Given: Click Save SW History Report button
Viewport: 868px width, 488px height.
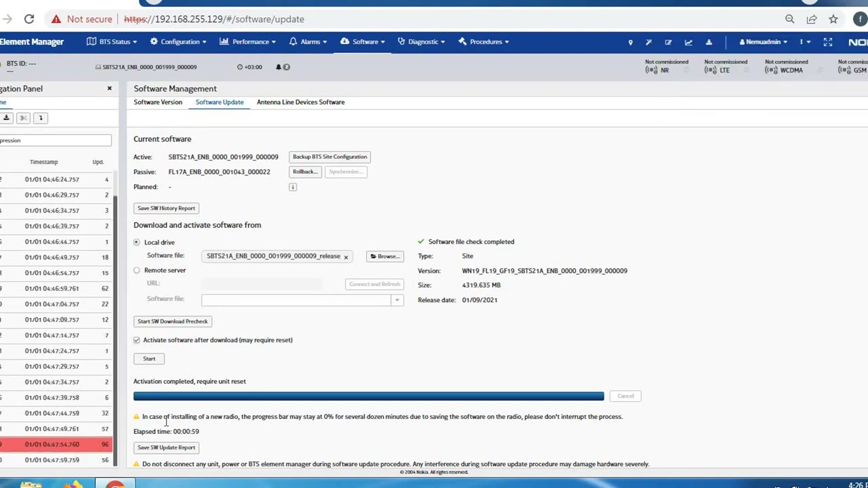Looking at the screenshot, I should point(166,209).
